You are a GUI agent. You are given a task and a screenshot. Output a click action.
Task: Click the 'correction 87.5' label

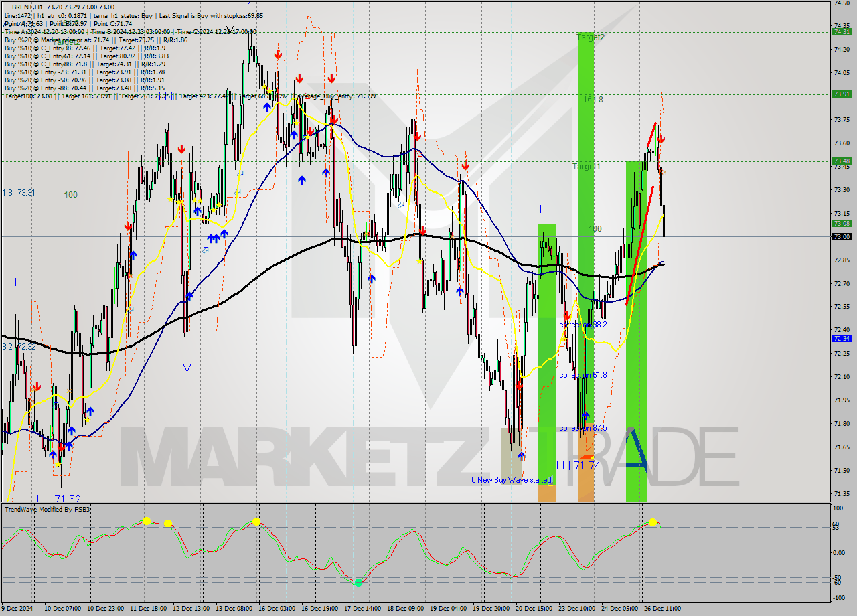[x=583, y=428]
